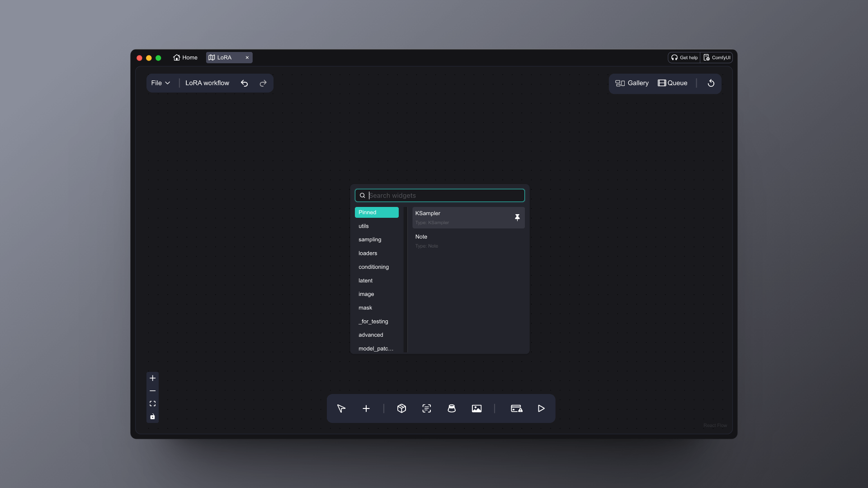The image size is (868, 488).
Task: Open the File menu dropdown
Action: coord(161,83)
